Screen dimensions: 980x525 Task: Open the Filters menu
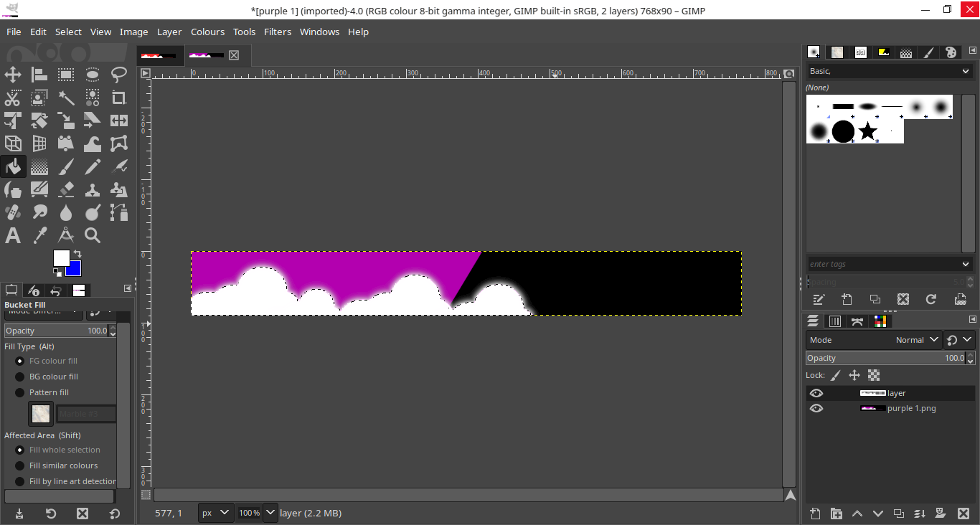[277, 32]
